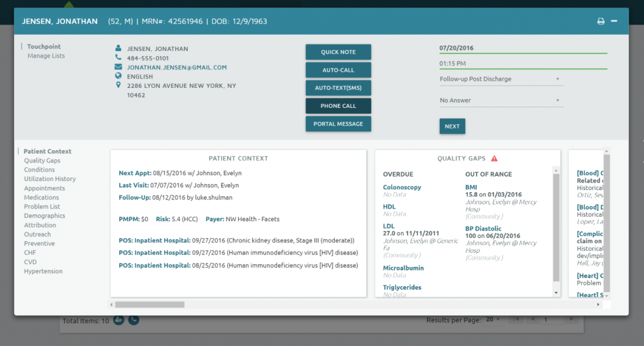Open Manage Lists in sidebar
Image resolution: width=644 pixels, height=346 pixels.
pyautogui.click(x=46, y=56)
